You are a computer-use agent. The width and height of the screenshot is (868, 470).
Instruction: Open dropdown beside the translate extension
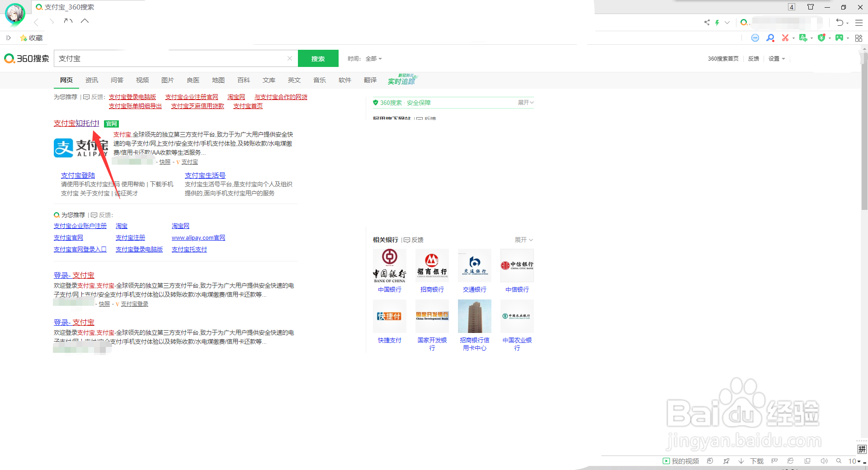tap(811, 38)
